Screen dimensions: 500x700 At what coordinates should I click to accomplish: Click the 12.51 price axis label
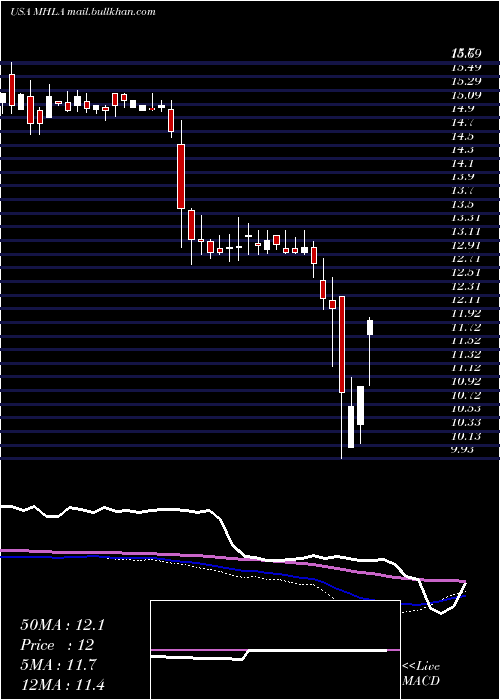[x=466, y=272]
